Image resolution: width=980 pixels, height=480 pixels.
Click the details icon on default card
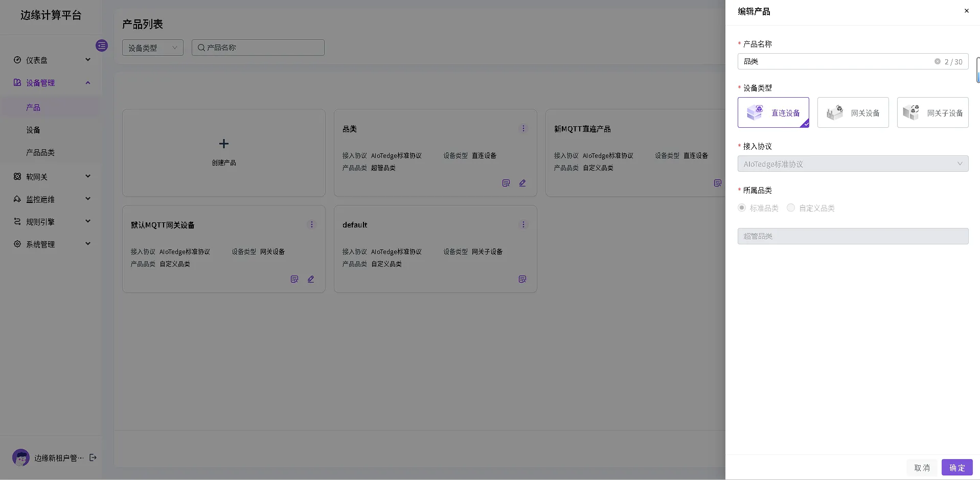(522, 279)
